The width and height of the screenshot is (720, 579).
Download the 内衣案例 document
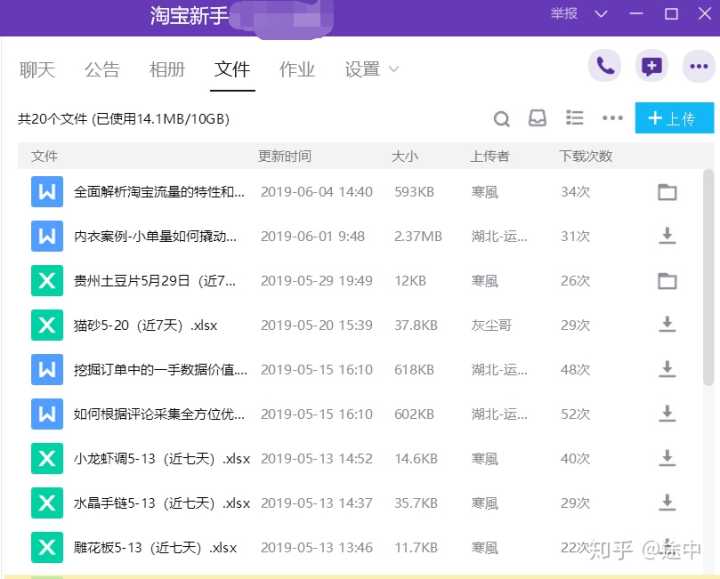[x=667, y=236]
